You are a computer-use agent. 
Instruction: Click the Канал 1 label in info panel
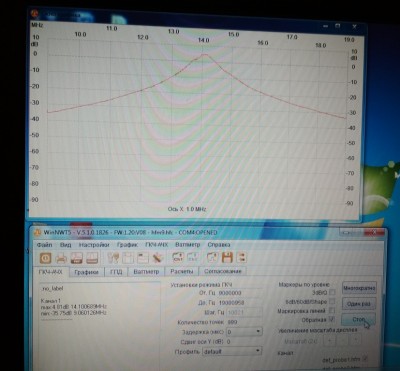click(x=51, y=300)
